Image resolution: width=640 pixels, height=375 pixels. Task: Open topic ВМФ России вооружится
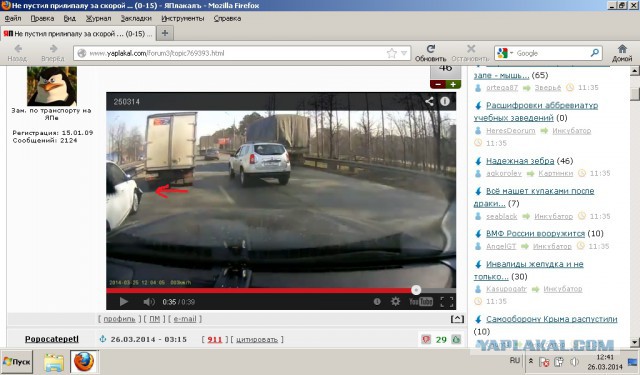536,233
